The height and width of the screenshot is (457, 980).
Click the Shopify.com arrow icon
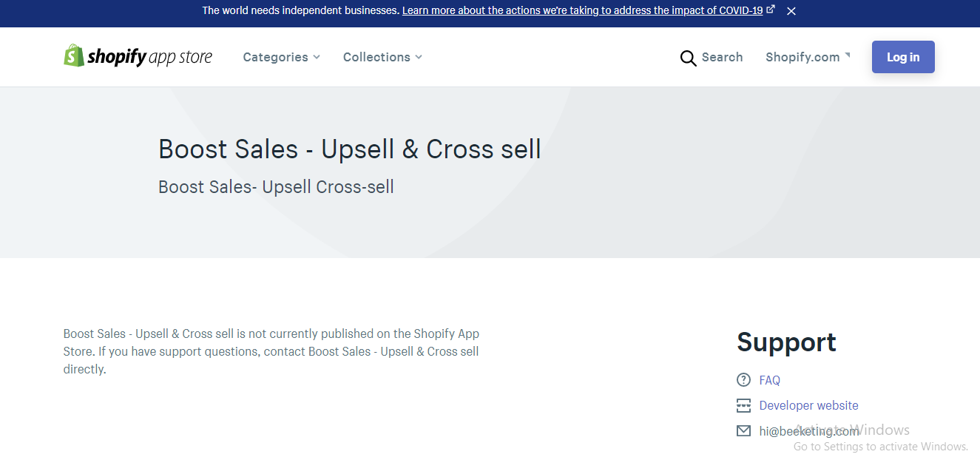coord(848,55)
